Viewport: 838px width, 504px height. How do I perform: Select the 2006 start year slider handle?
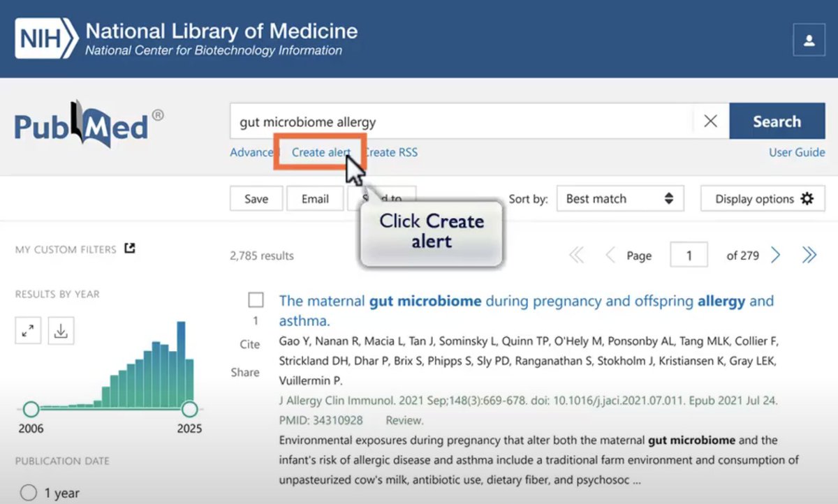pyautogui.click(x=31, y=409)
